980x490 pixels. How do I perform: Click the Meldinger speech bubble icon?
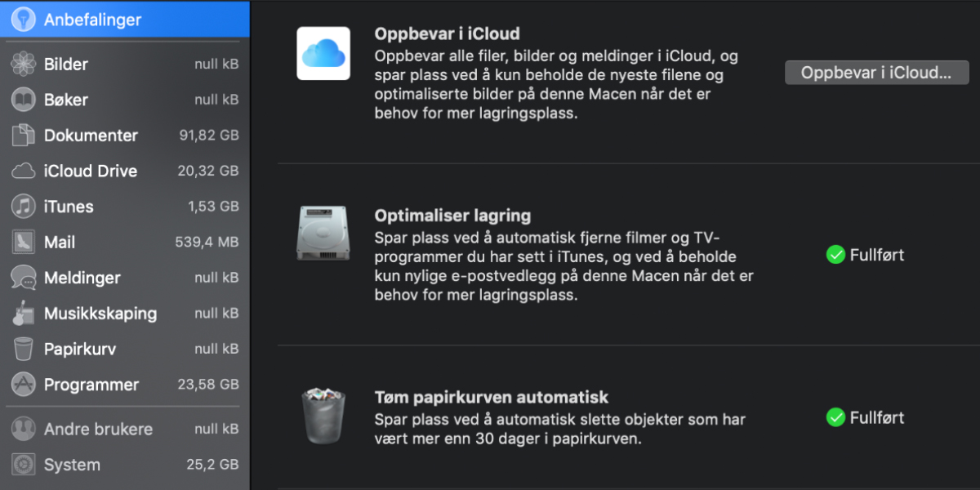23,278
